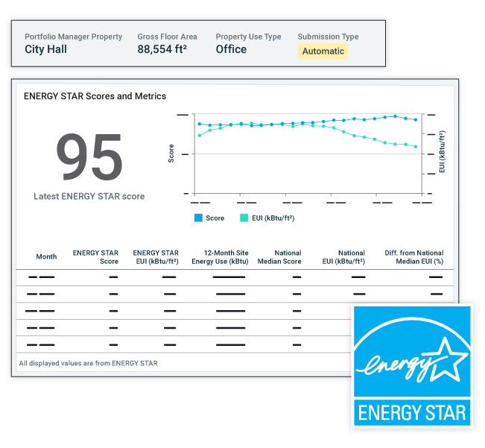Screen dimensions: 485x448
Task: Click the City Hall property name
Action: 45,49
